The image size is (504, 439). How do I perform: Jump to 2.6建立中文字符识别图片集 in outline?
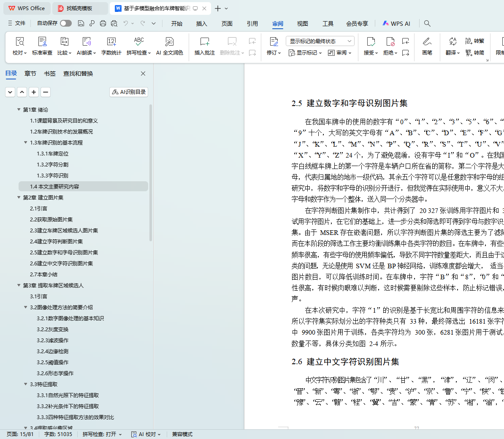[x=61, y=263]
